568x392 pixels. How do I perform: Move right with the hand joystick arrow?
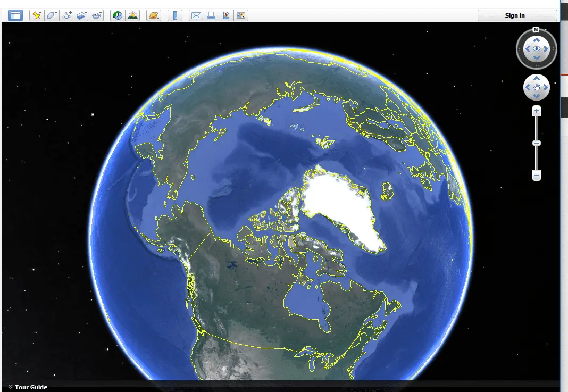[546, 87]
